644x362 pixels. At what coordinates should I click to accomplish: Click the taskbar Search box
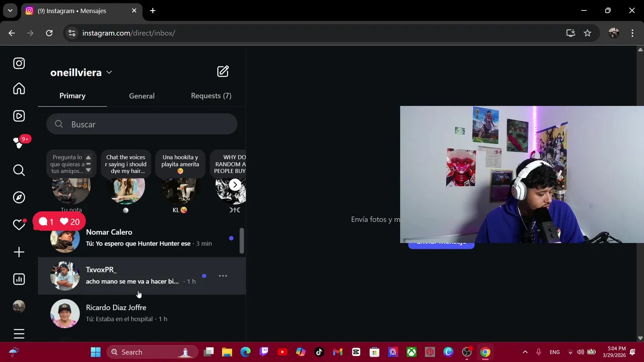point(152,352)
